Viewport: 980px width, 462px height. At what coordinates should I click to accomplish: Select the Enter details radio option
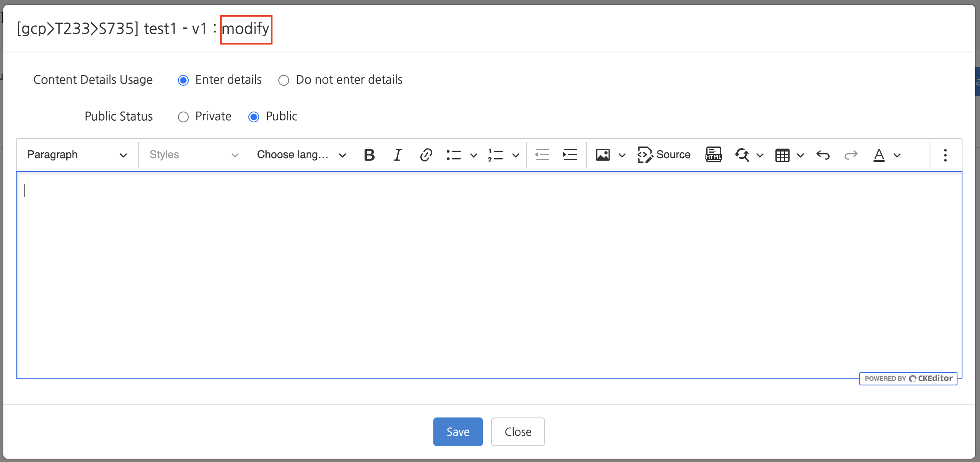click(x=183, y=80)
